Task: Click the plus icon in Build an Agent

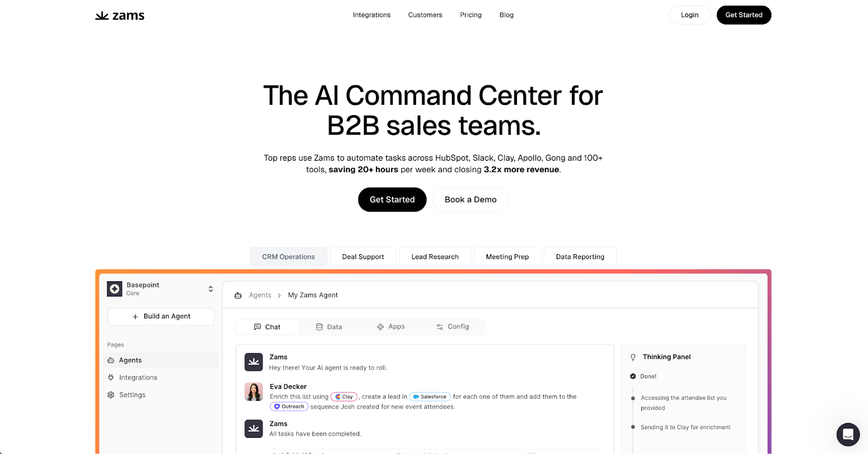Action: [135, 317]
